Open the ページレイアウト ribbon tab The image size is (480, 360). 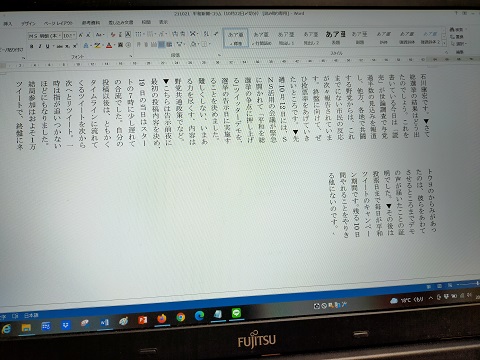tap(58, 23)
